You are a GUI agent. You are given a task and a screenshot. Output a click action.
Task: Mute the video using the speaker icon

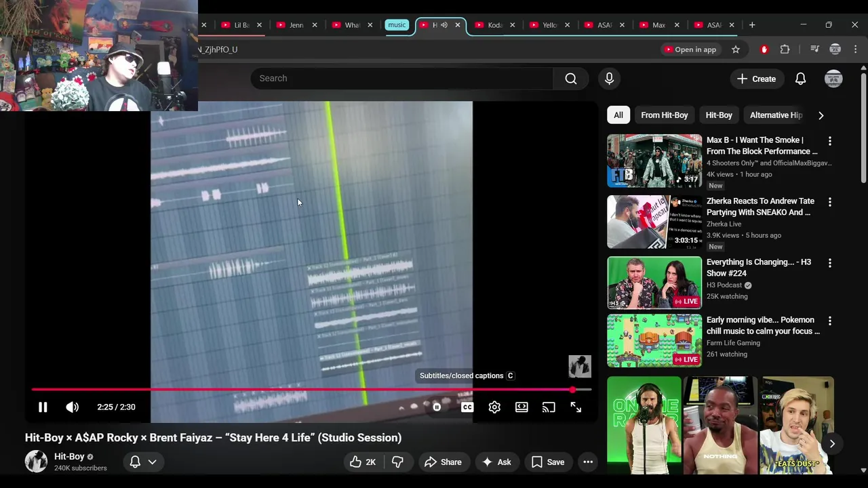pyautogui.click(x=72, y=407)
